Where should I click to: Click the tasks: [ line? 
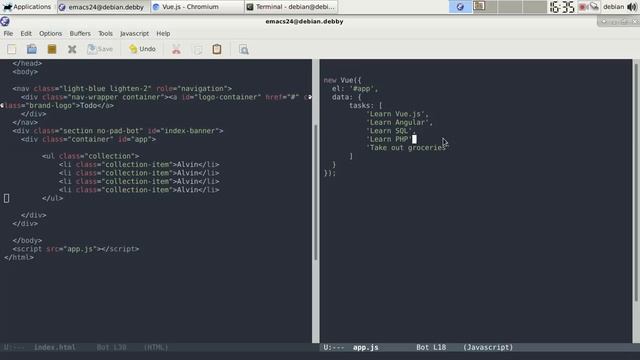[365, 106]
